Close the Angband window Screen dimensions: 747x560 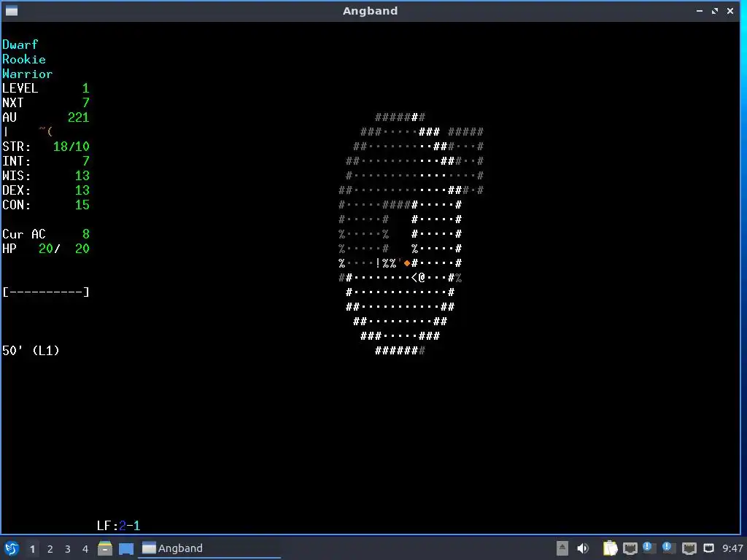pyautogui.click(x=729, y=10)
